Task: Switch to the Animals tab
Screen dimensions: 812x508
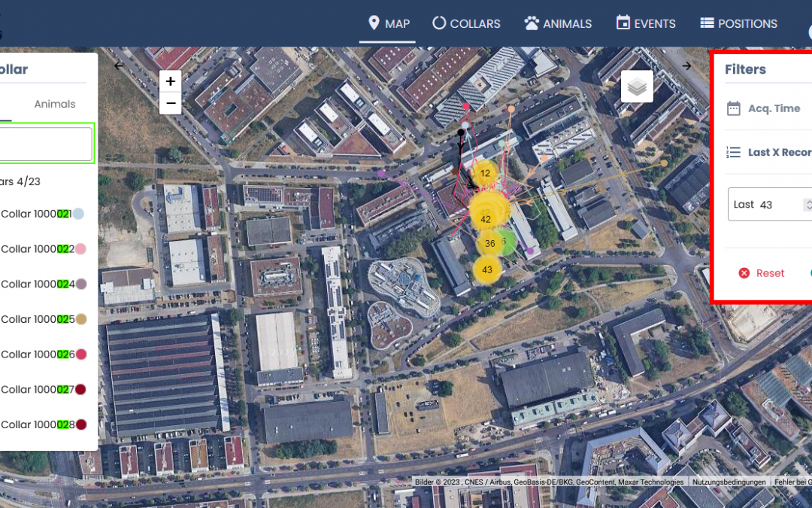Action: click(55, 104)
